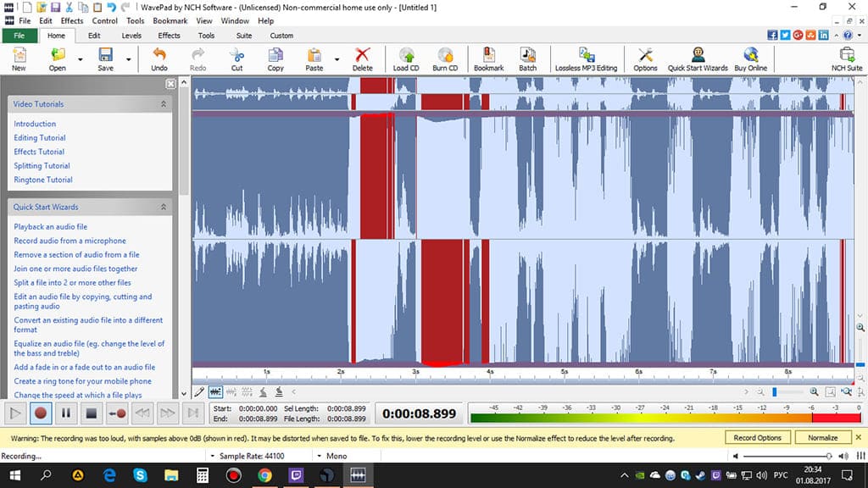
Task: Click the Copy toolbar icon
Action: 275,59
